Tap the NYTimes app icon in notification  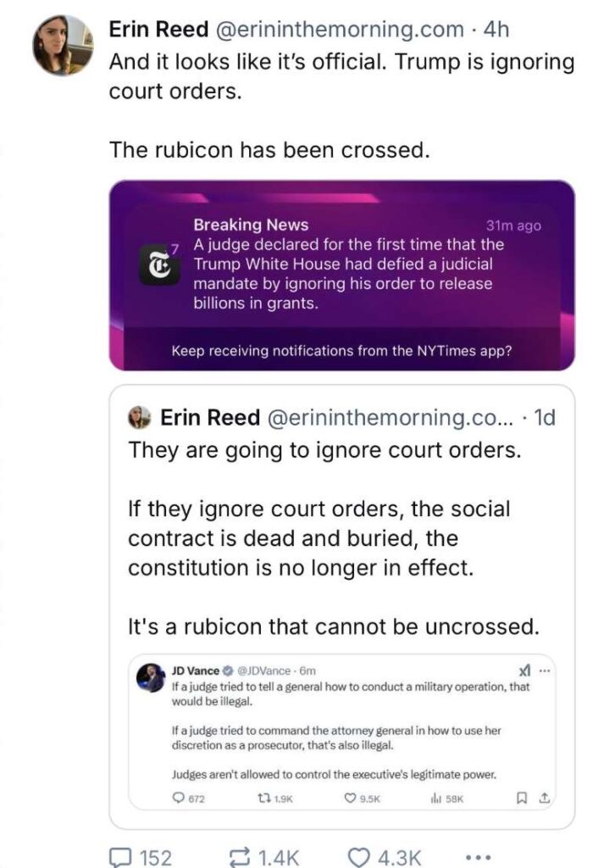(x=159, y=265)
